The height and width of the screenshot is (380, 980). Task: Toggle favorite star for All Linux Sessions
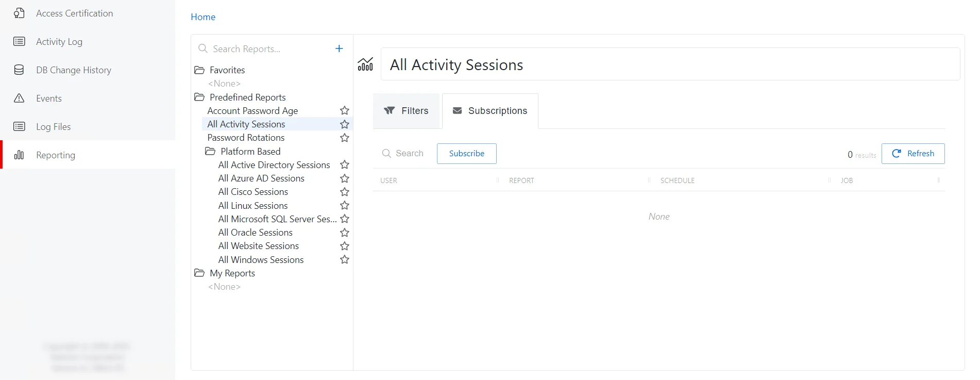point(345,205)
